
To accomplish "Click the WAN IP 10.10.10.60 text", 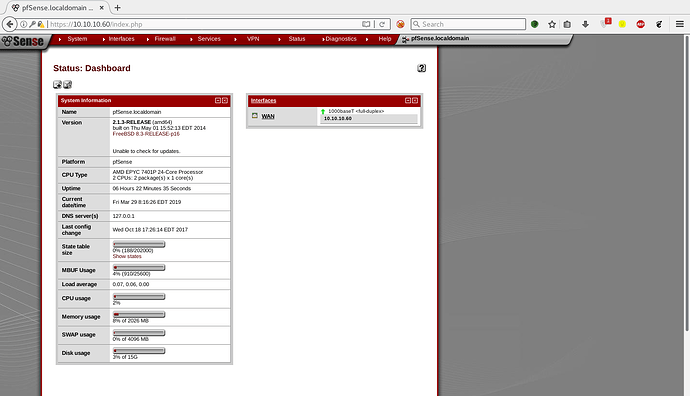I will (x=338, y=118).
